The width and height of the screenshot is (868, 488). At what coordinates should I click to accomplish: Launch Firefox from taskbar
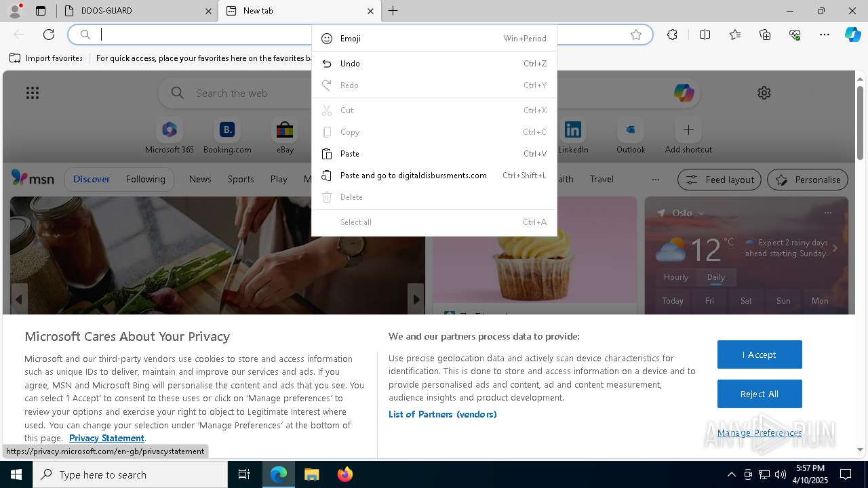coord(345,474)
